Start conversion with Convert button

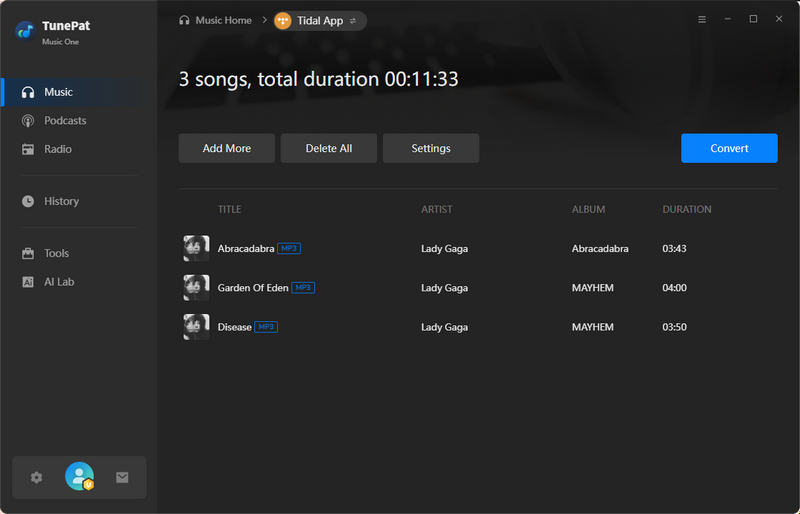coord(729,148)
